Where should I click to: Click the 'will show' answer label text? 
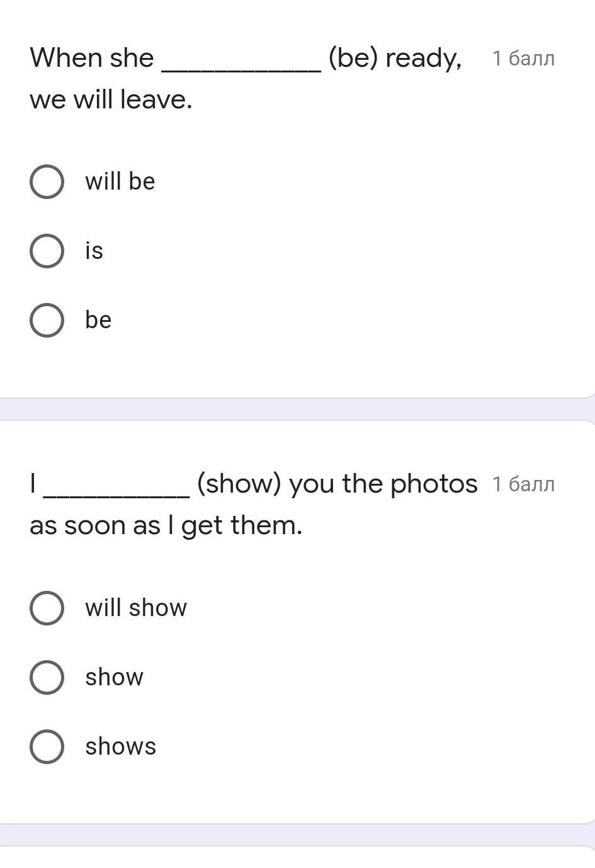pos(136,608)
